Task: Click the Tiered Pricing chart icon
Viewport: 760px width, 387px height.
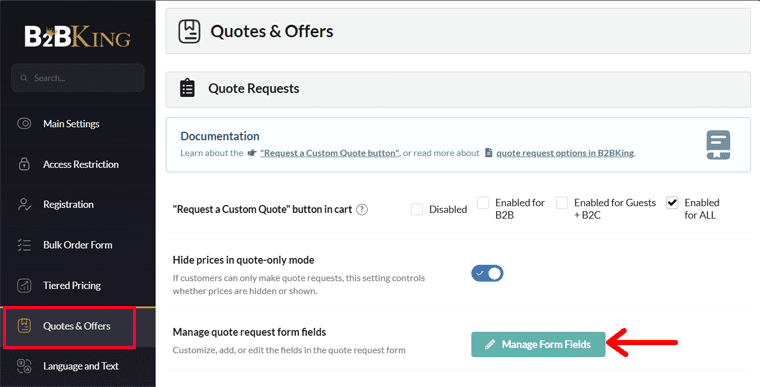Action: click(x=24, y=285)
